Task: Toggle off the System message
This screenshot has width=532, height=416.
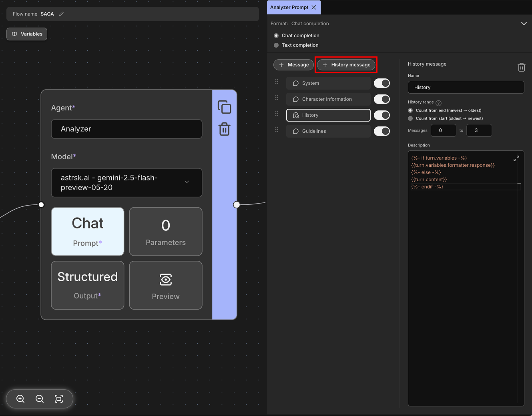Action: click(x=382, y=83)
